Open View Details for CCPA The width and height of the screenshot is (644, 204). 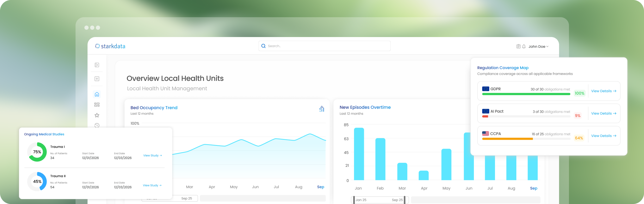pos(604,136)
